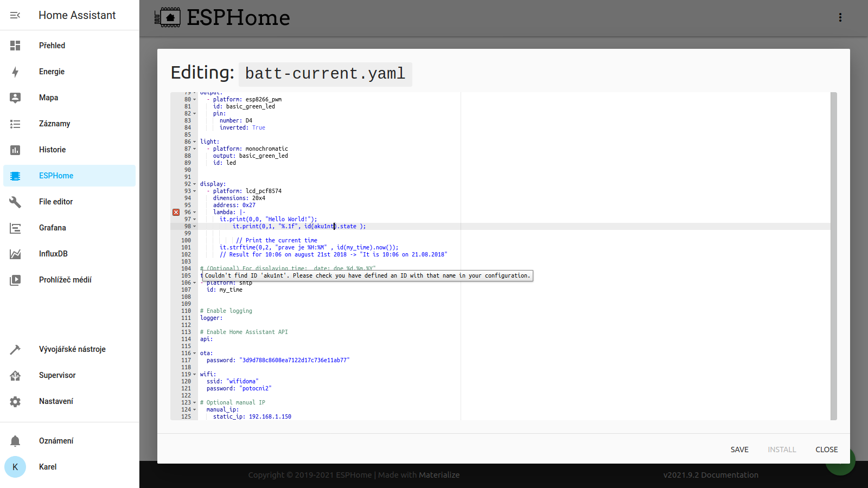This screenshot has height=488, width=868.
Task: Open ESPHome three-dot overflow menu
Action: coord(840,17)
